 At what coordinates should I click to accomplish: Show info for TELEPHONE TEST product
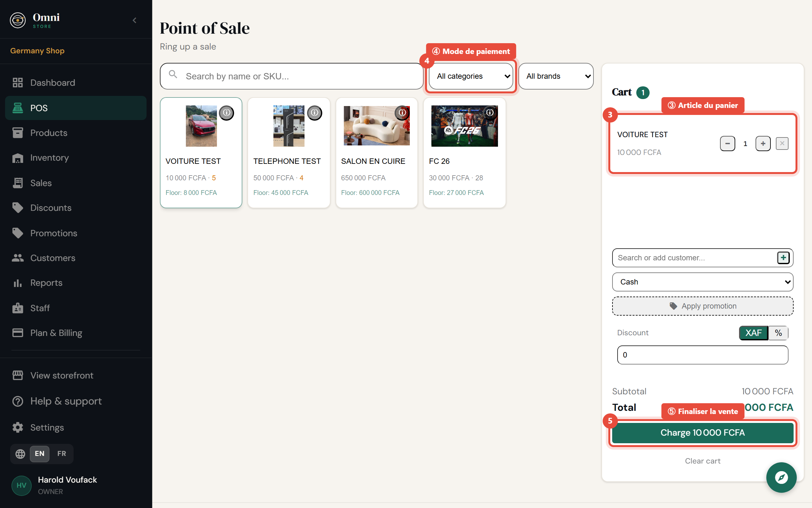314,112
